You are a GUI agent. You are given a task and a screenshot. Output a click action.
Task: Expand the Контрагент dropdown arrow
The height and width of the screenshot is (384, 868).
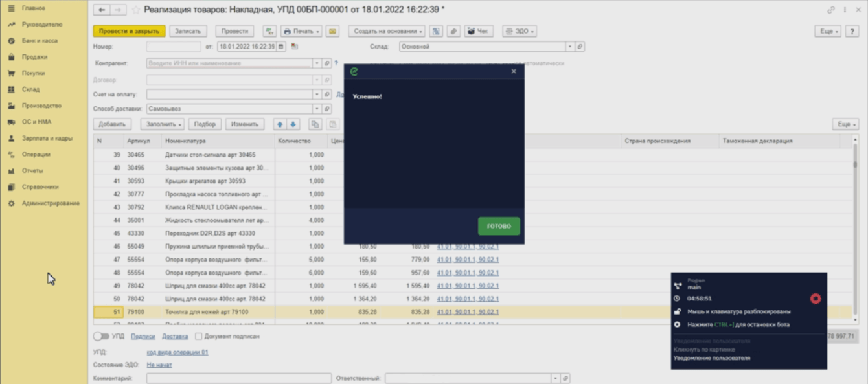(x=317, y=63)
